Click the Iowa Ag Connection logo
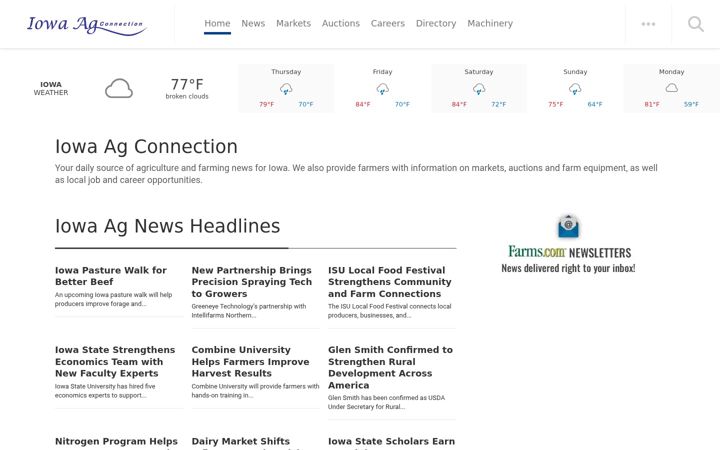Screen dimensions: 720x450 [87, 25]
